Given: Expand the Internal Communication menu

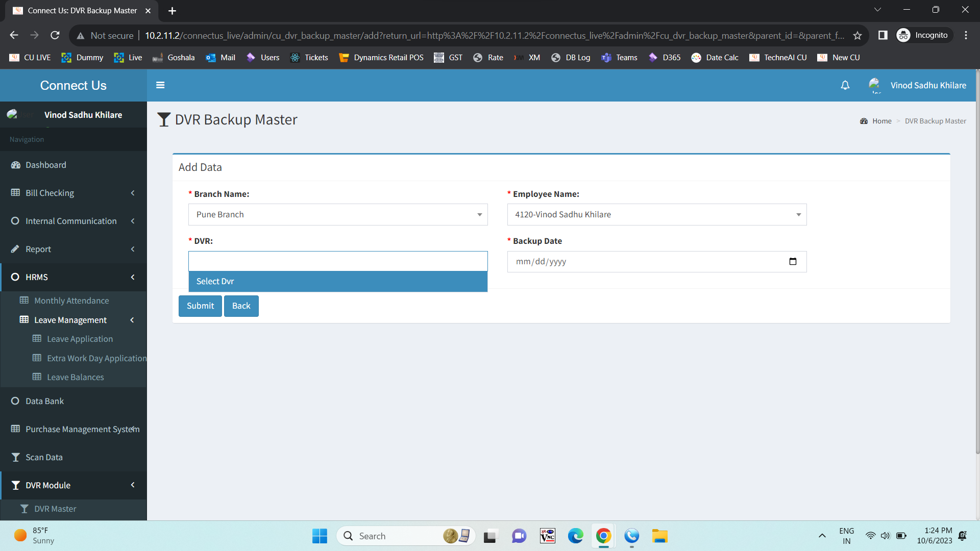Looking at the screenshot, I should 73,221.
